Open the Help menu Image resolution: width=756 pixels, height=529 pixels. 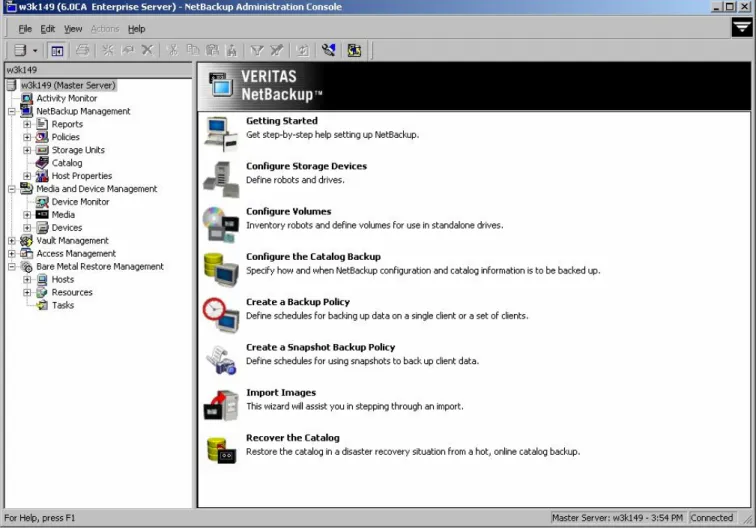click(x=136, y=29)
